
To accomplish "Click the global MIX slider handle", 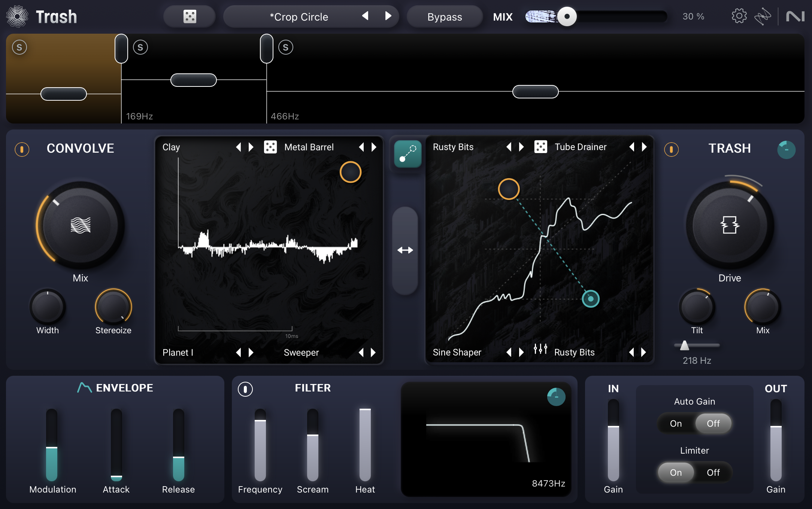I will pyautogui.click(x=567, y=16).
